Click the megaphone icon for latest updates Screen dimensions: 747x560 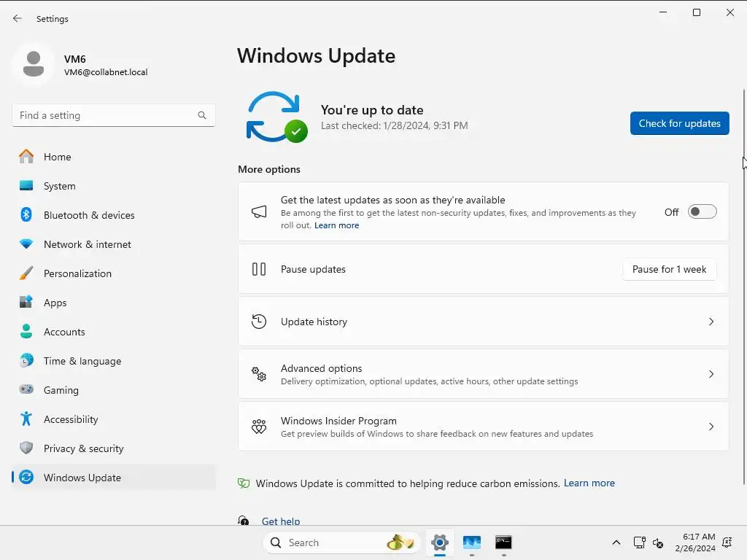point(259,212)
